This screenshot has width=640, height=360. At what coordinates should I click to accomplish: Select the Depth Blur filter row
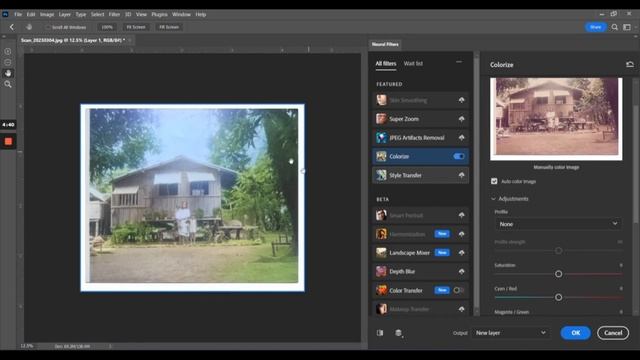pyautogui.click(x=420, y=271)
